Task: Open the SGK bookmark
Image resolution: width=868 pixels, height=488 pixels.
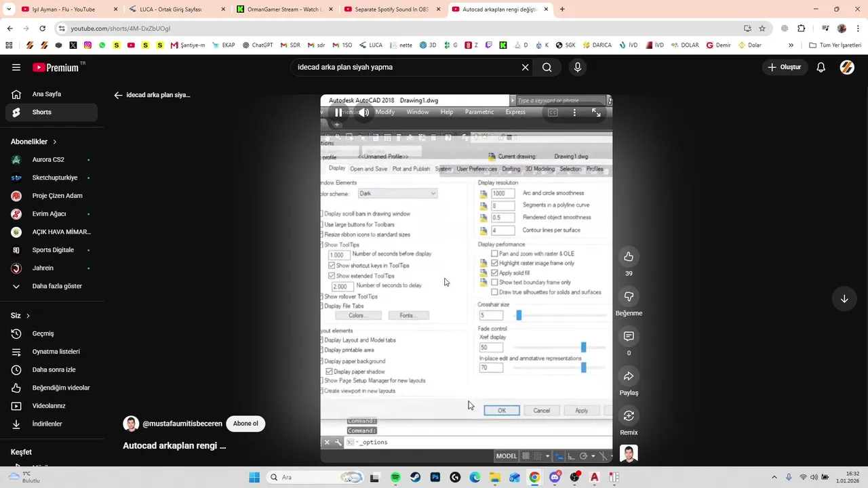Action: pos(565,45)
